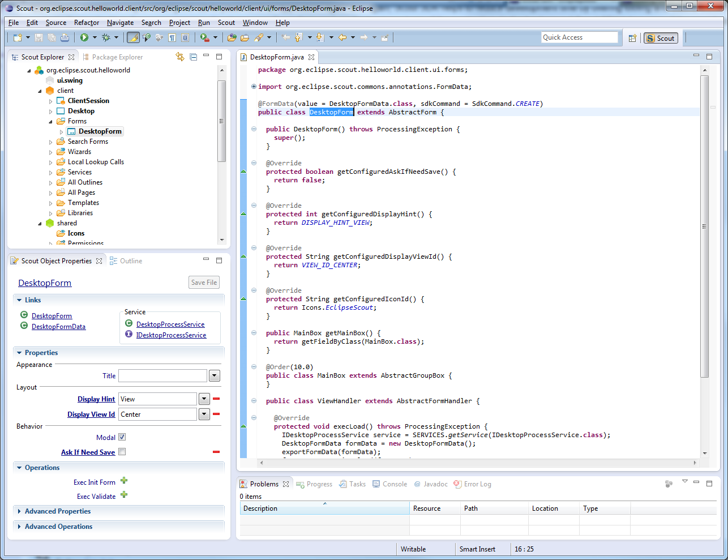Open the File menu
The height and width of the screenshot is (560, 728).
(14, 23)
